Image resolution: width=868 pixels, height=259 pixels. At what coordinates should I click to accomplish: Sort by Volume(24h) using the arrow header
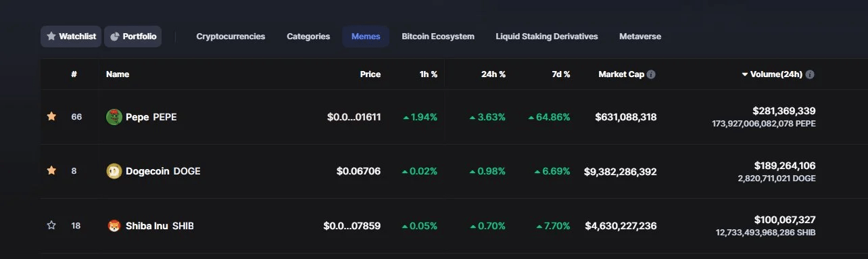[771, 74]
